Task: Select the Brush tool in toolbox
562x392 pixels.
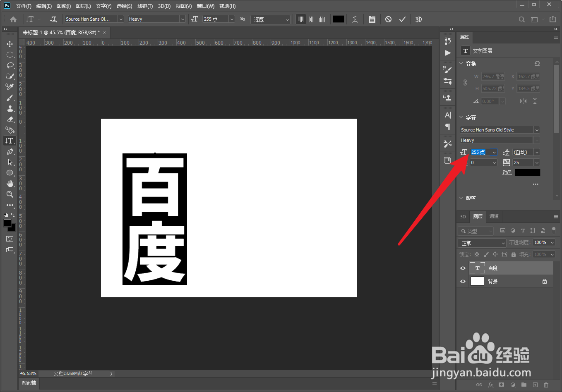Action: pos(10,98)
